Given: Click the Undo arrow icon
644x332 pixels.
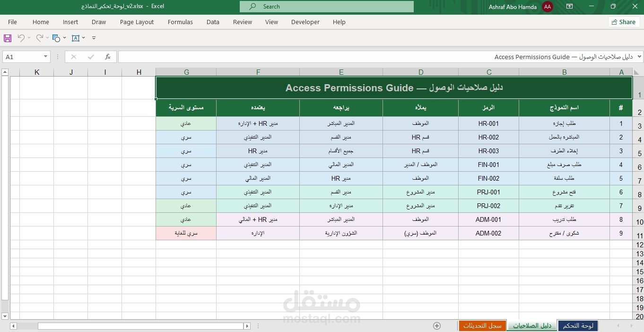Looking at the screenshot, I should [21, 38].
